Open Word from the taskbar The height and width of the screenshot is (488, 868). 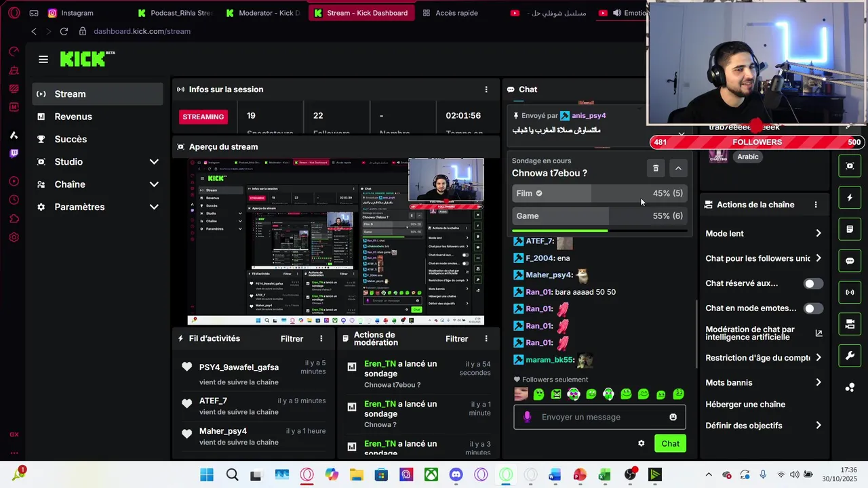click(555, 475)
